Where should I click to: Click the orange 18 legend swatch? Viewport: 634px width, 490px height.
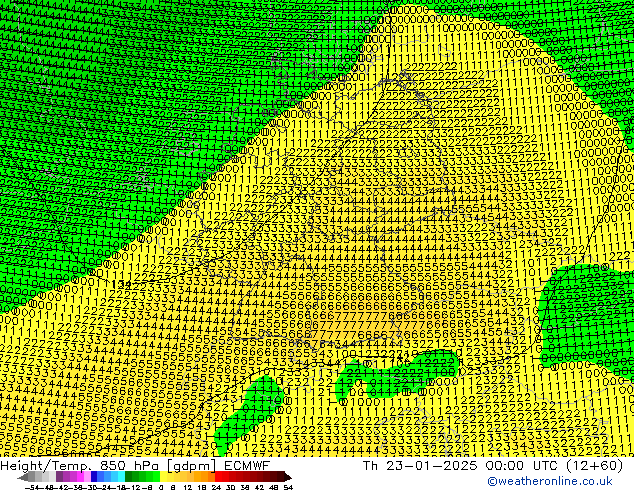(x=205, y=477)
